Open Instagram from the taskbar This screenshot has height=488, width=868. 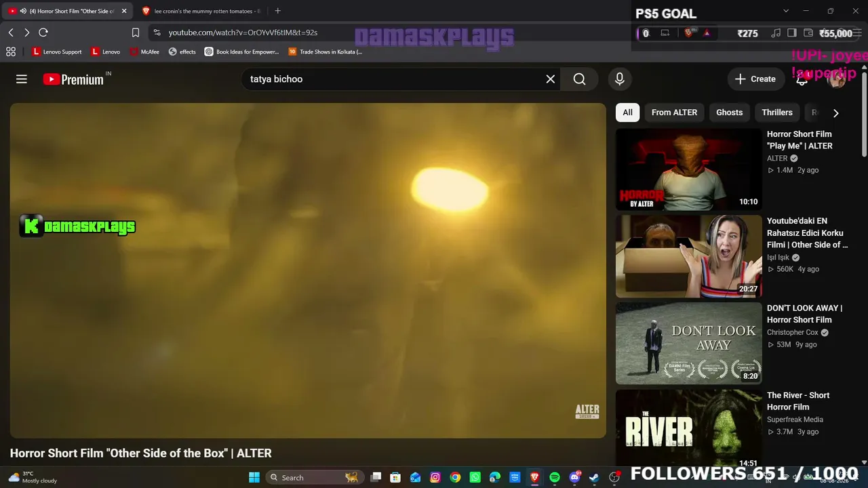pyautogui.click(x=435, y=477)
